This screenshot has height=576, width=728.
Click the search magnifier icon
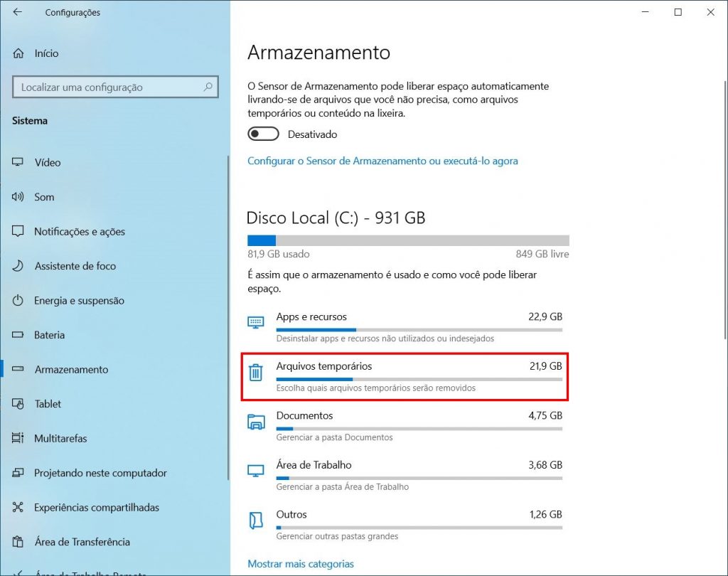click(208, 87)
